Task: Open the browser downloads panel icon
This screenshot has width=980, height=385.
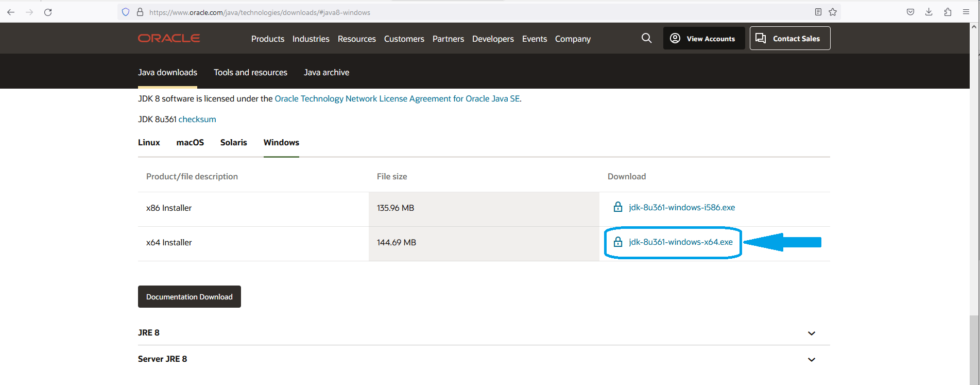Action: point(929,12)
